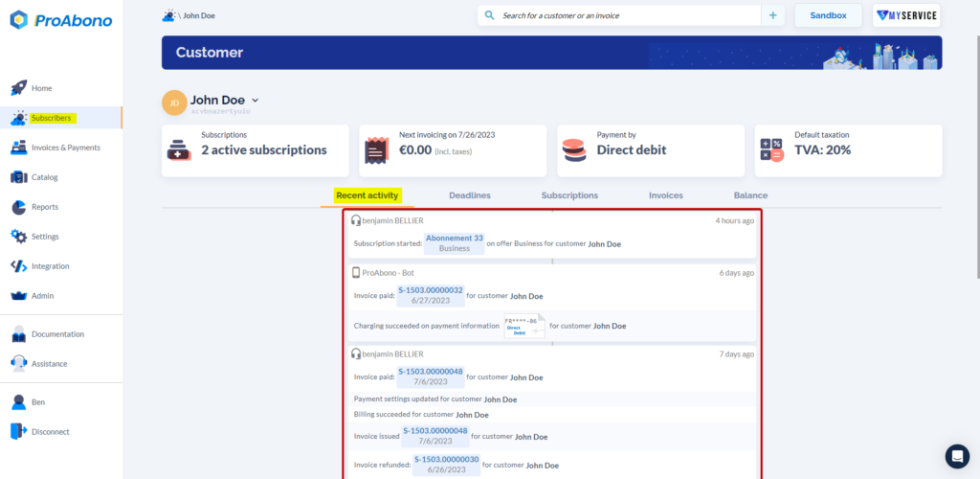
Task: Open the Subscribers menu item
Action: click(x=52, y=118)
